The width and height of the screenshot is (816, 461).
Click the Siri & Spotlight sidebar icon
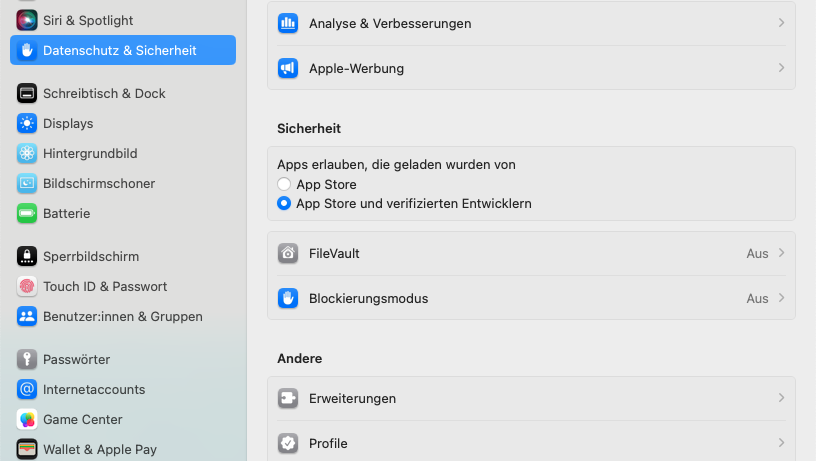pyautogui.click(x=27, y=20)
